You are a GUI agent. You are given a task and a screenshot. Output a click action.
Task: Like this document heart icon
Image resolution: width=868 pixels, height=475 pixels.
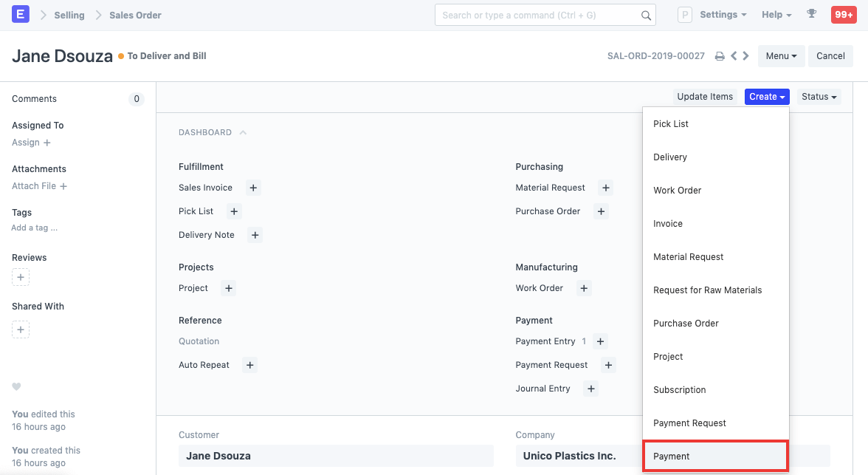click(16, 387)
